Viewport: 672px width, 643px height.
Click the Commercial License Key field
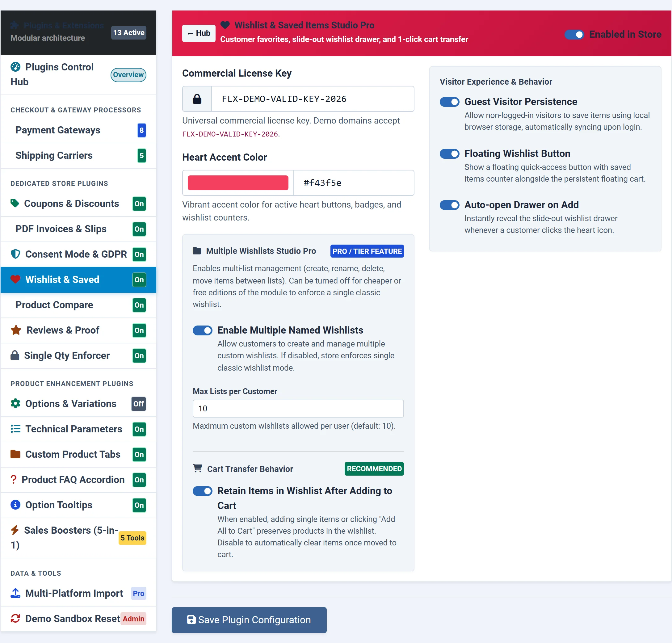coord(313,99)
